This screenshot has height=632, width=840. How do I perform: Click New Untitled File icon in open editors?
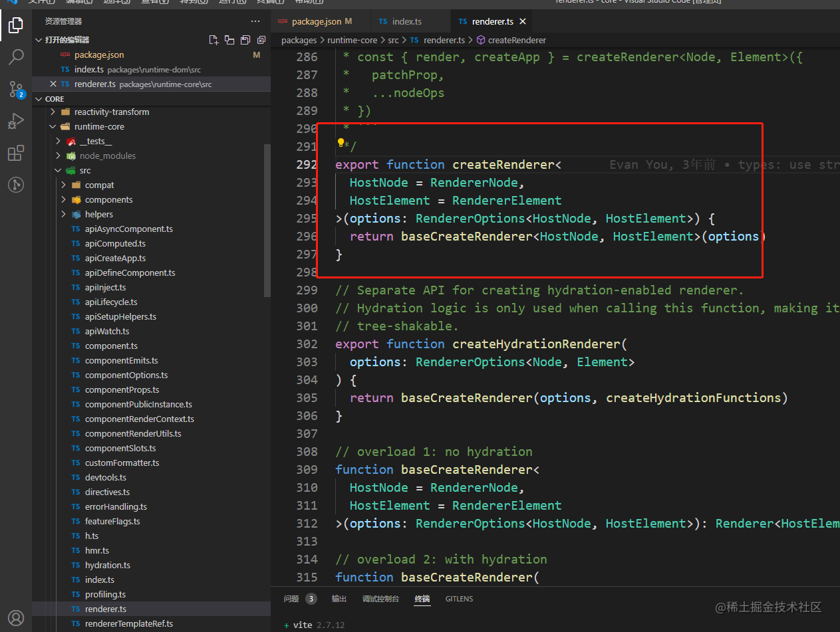pos(213,40)
